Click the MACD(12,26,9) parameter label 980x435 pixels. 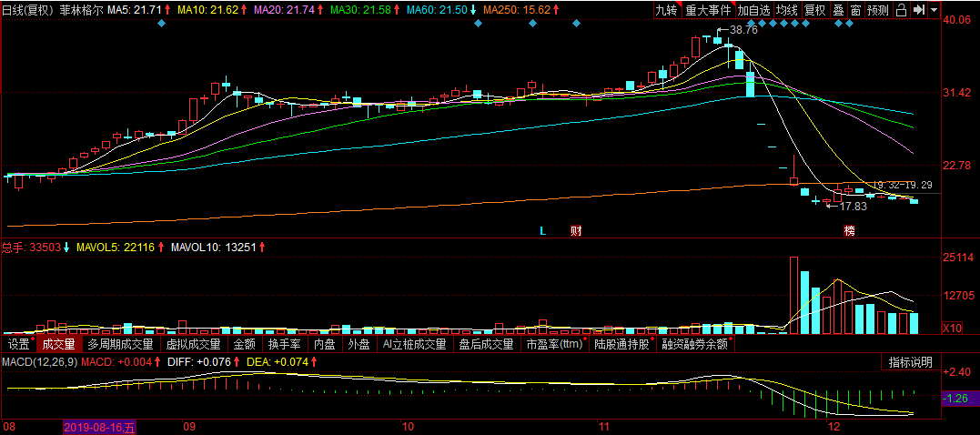40,361
